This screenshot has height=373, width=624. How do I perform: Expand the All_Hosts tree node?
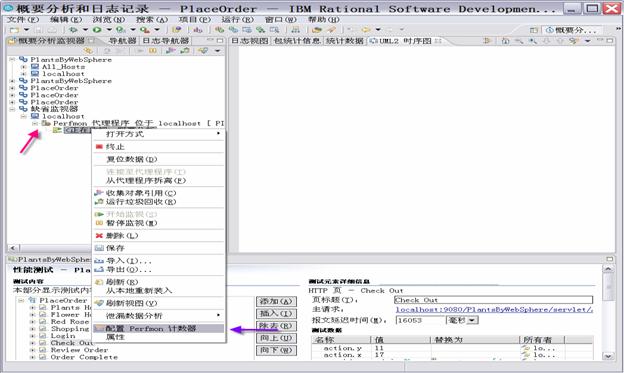(24, 67)
